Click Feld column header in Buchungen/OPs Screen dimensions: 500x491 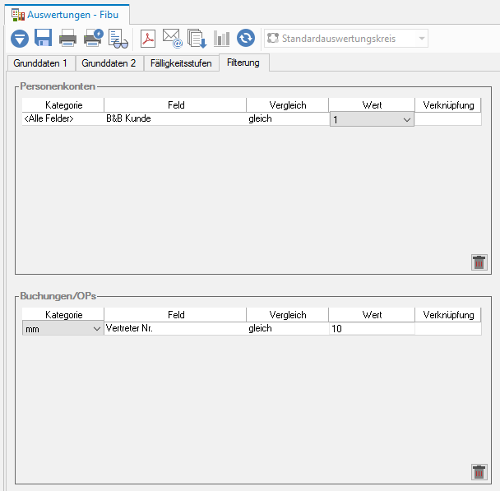(x=175, y=315)
